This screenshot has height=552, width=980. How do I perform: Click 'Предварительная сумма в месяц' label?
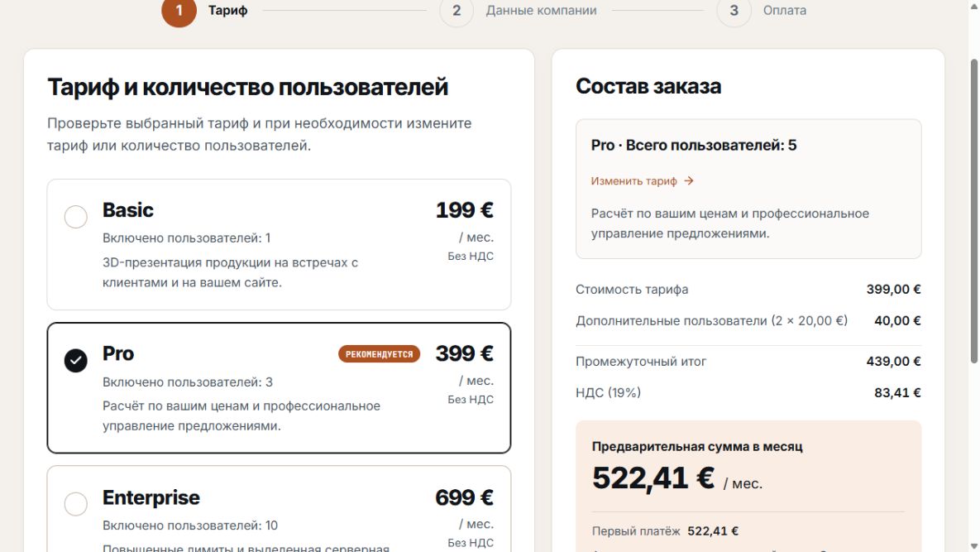pos(697,446)
